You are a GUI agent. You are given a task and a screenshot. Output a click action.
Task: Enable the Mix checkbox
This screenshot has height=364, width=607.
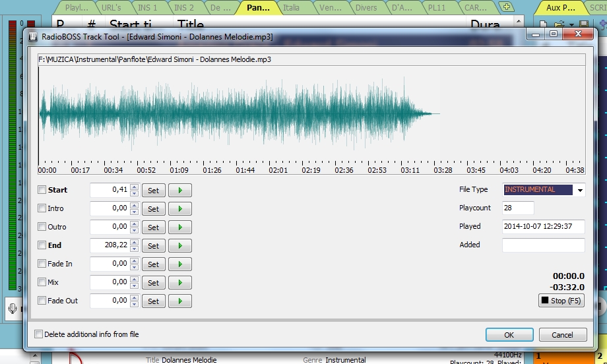point(42,282)
